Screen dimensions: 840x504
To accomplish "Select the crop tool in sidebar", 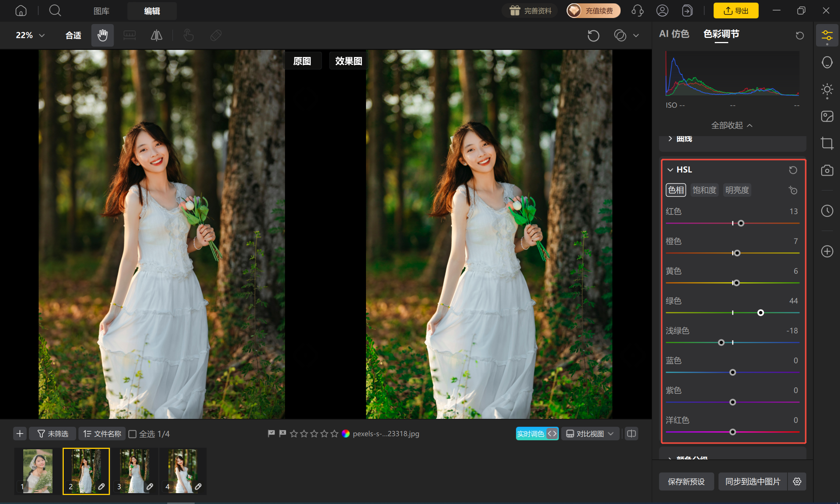I will (x=827, y=143).
